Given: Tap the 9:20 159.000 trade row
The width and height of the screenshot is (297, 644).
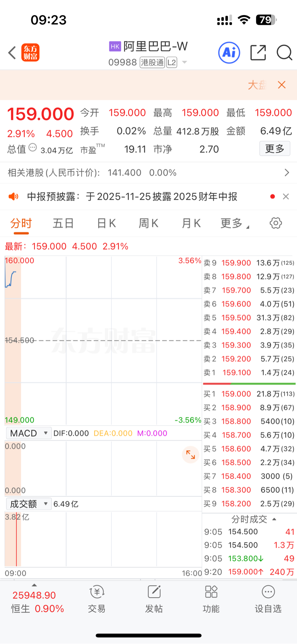Looking at the screenshot, I should pos(249,572).
